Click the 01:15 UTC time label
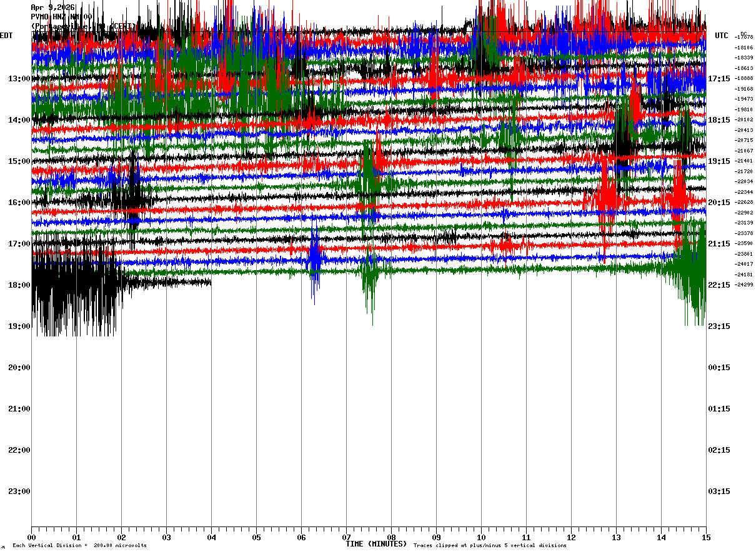Viewport: 756px width, 554px height. [719, 409]
